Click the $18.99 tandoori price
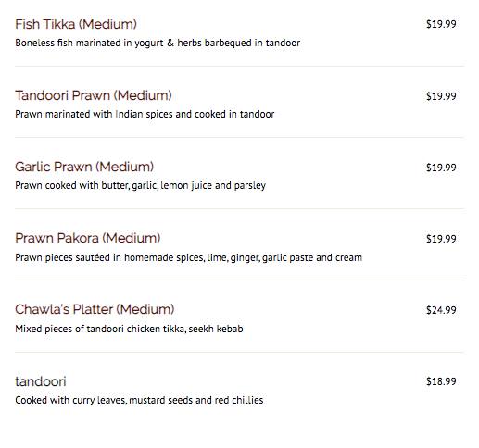This screenshot has width=479, height=448. pyautogui.click(x=441, y=381)
